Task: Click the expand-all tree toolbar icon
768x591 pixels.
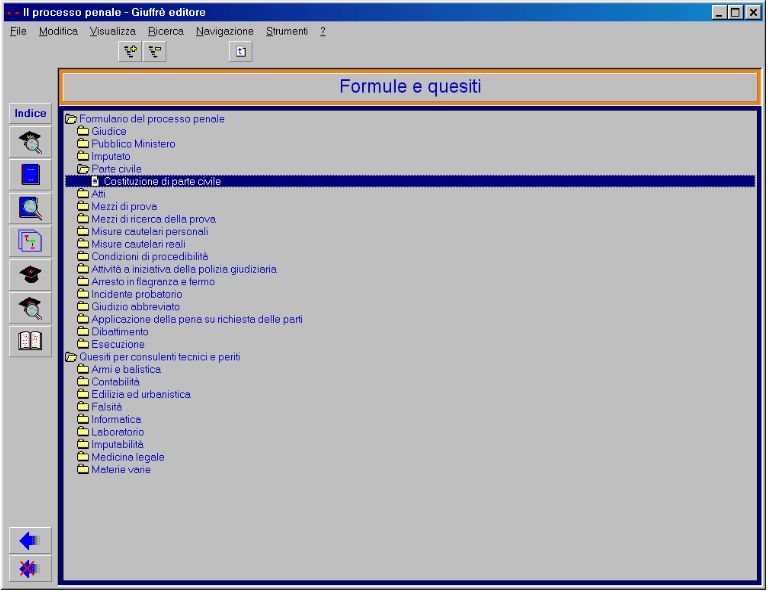Action: coord(130,51)
